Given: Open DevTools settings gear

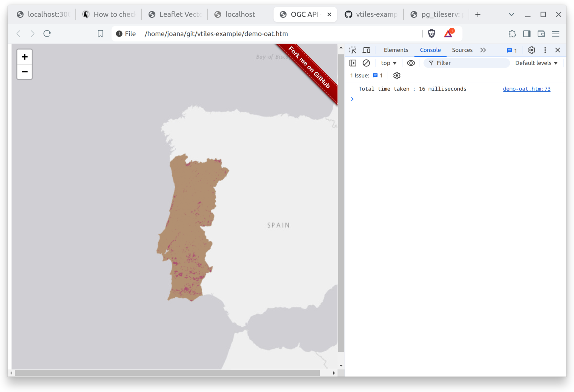Looking at the screenshot, I should [532, 50].
